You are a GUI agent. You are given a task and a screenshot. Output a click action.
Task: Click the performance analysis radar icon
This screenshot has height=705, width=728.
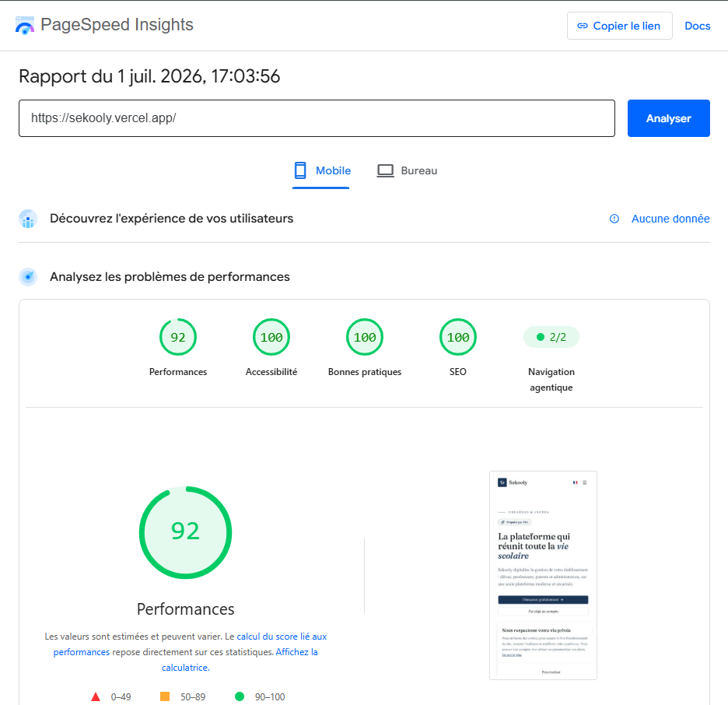coord(28,277)
